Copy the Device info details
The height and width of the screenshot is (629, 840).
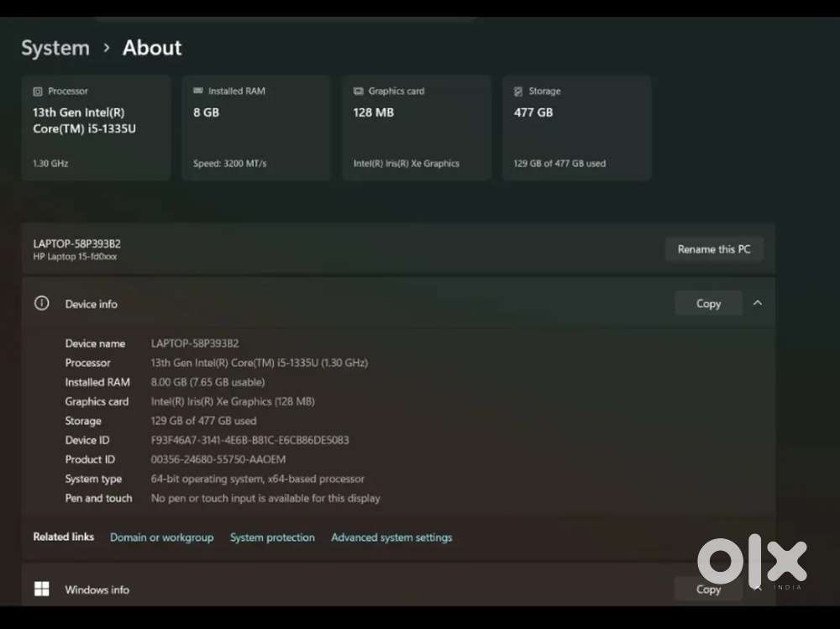708,303
